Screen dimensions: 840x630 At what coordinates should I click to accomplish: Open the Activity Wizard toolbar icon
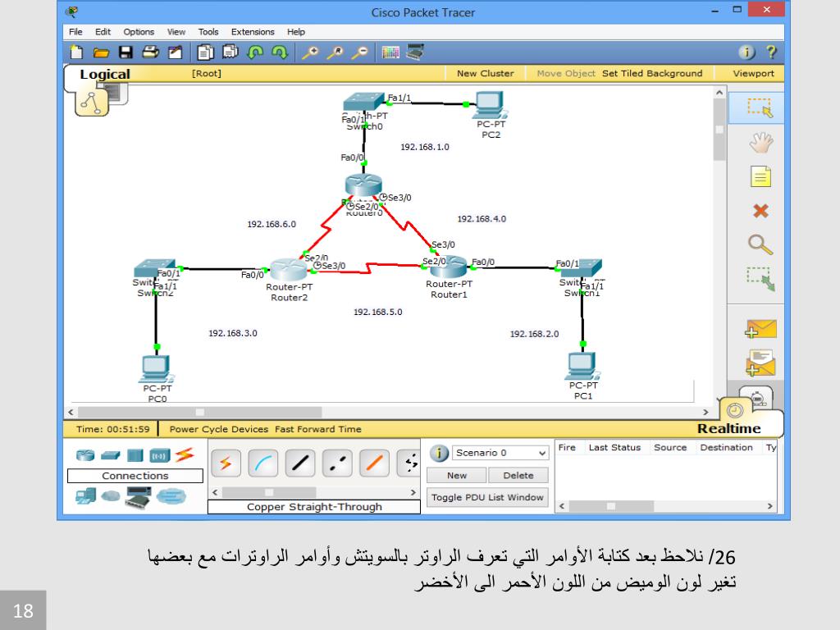point(176,52)
